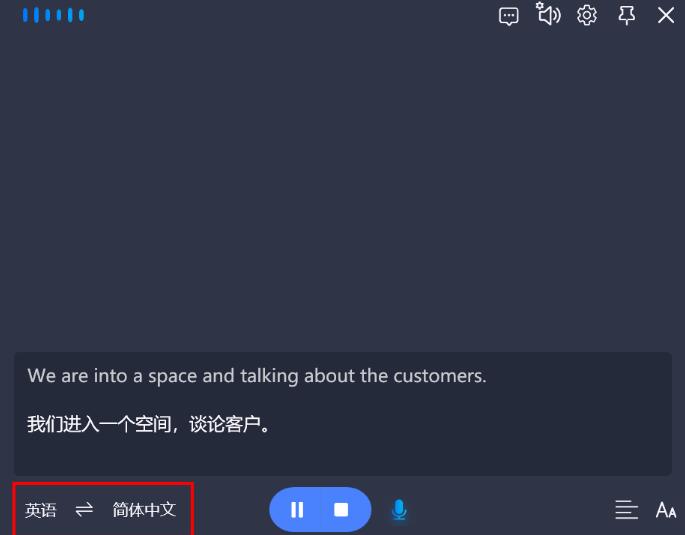Swap source and target languages
The width and height of the screenshot is (685, 535).
point(84,509)
